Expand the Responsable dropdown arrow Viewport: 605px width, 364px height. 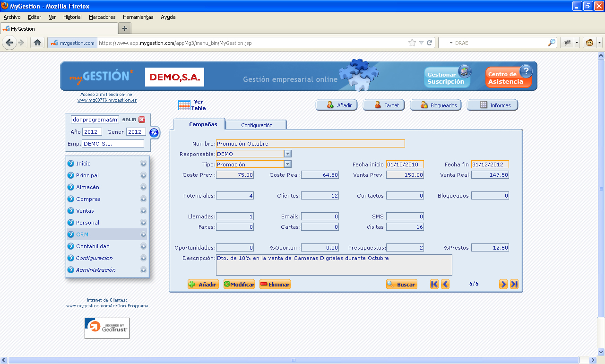click(x=287, y=154)
